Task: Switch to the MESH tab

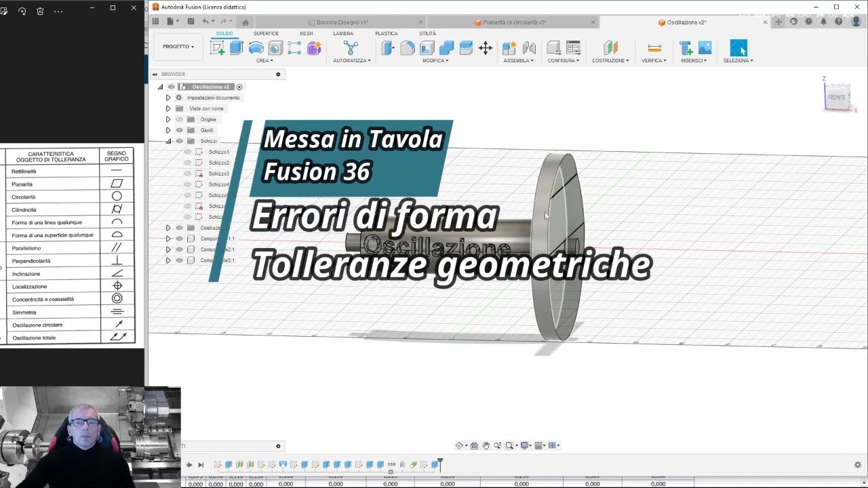Action: click(307, 33)
